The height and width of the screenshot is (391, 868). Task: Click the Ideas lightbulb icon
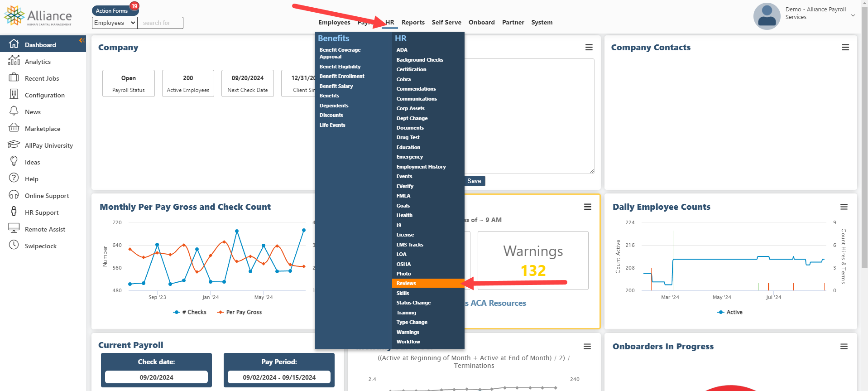pyautogui.click(x=14, y=161)
